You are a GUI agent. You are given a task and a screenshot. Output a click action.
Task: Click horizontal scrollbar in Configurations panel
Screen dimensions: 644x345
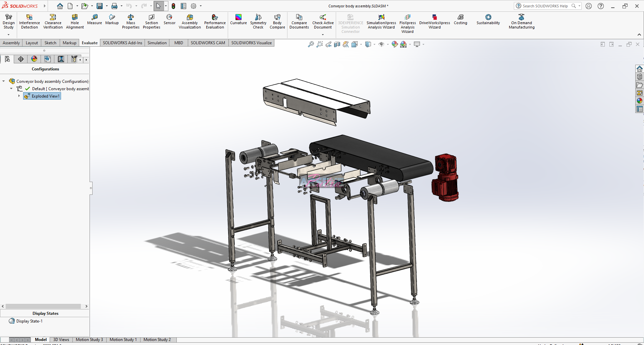pos(43,306)
